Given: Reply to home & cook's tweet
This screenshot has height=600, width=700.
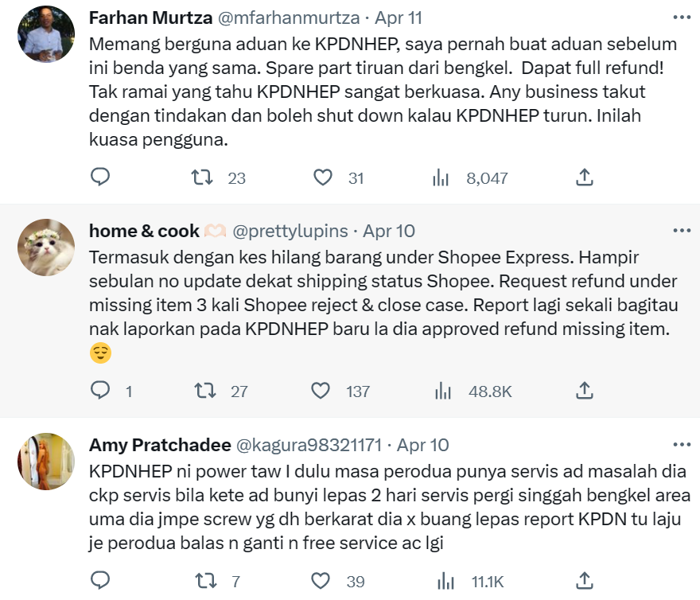Looking at the screenshot, I should pyautogui.click(x=100, y=391).
